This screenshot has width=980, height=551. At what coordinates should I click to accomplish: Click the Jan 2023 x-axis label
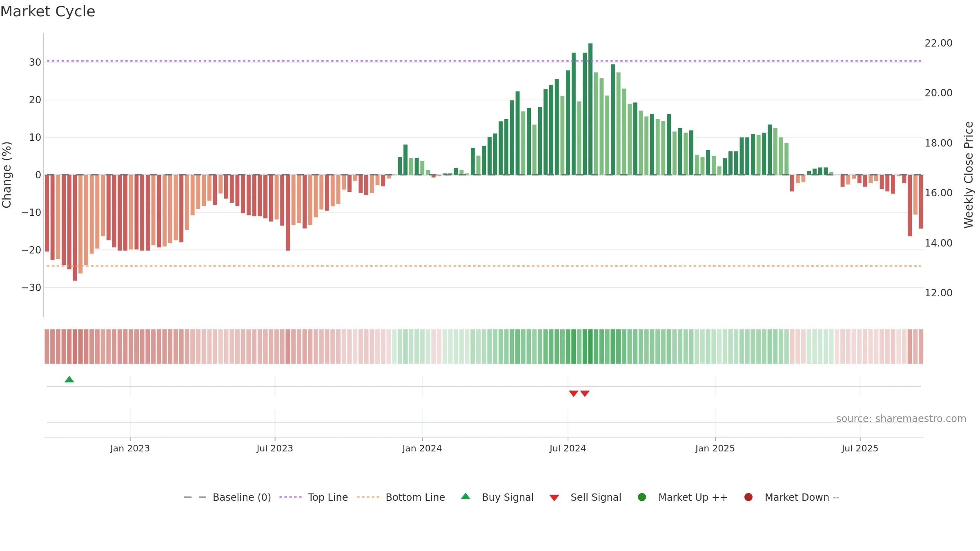point(130,448)
